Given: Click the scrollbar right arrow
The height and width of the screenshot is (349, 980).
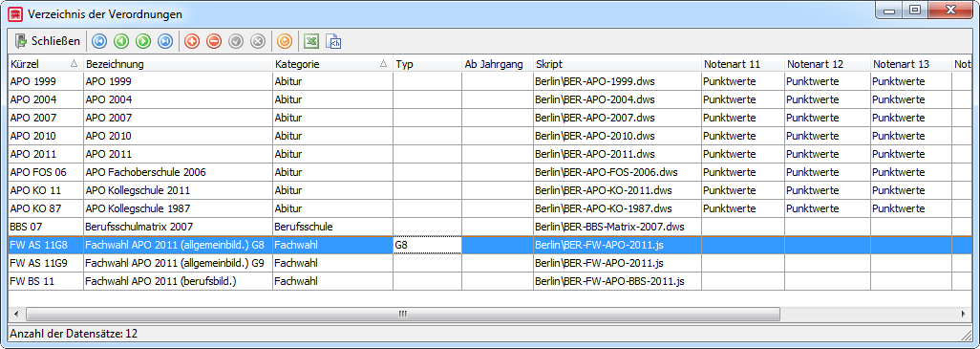Looking at the screenshot, I should [963, 314].
